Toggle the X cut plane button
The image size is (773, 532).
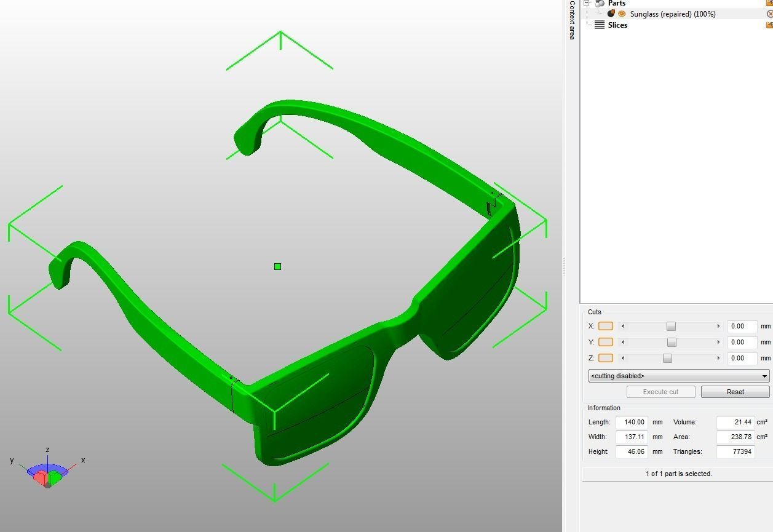click(606, 326)
